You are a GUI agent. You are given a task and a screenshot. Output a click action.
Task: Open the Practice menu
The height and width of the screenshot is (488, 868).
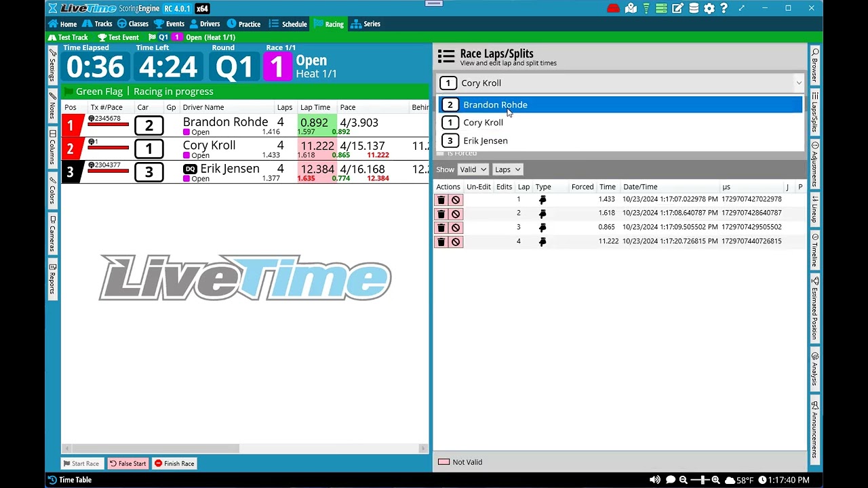[x=243, y=24]
